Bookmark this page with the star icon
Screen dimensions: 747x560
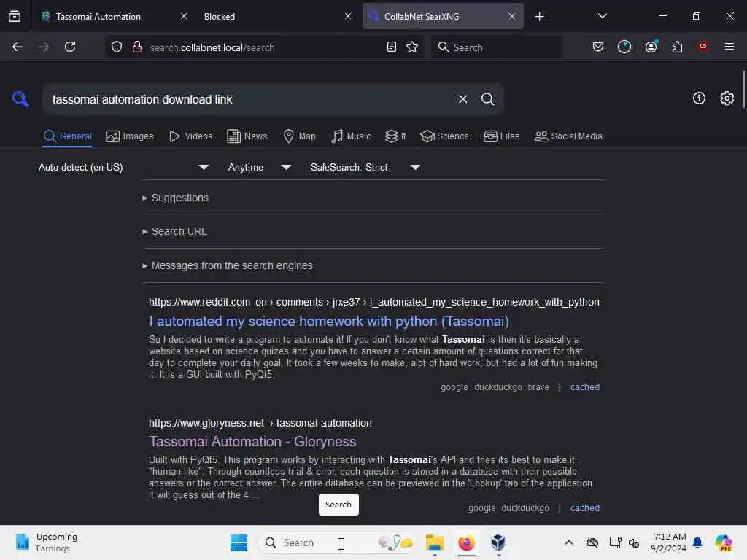coord(412,47)
